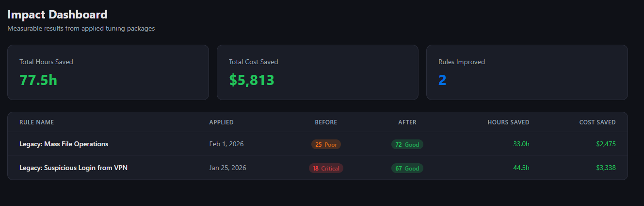644x206 pixels.
Task: Click the 72 Good score badge
Action: 407,144
